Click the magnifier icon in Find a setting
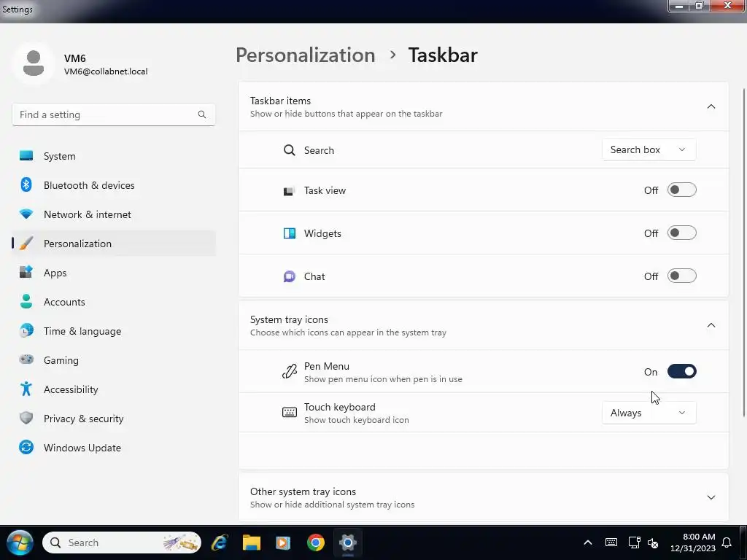Screen dimensions: 747x560 [x=202, y=114]
